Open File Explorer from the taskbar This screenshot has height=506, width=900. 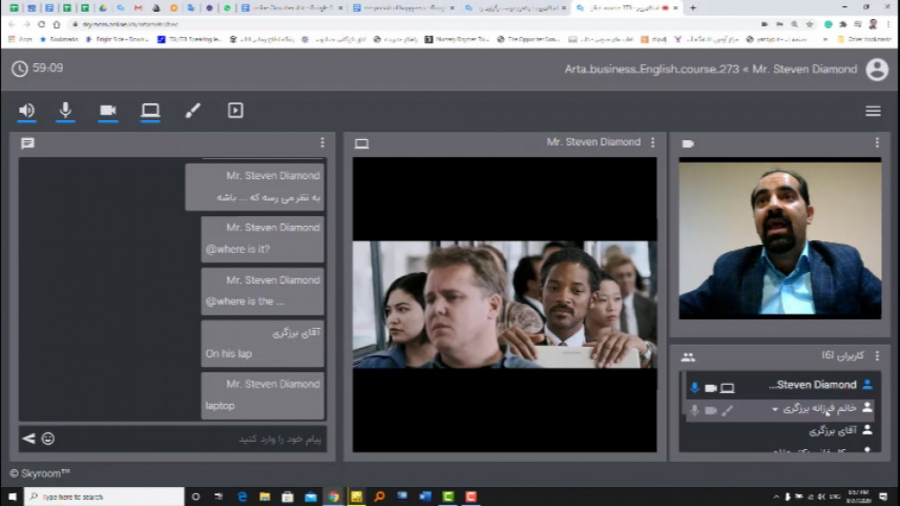pyautogui.click(x=265, y=497)
